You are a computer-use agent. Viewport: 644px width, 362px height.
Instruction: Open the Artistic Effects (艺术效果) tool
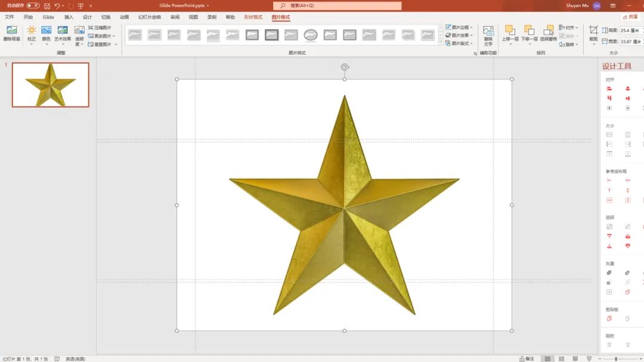pos(63,33)
